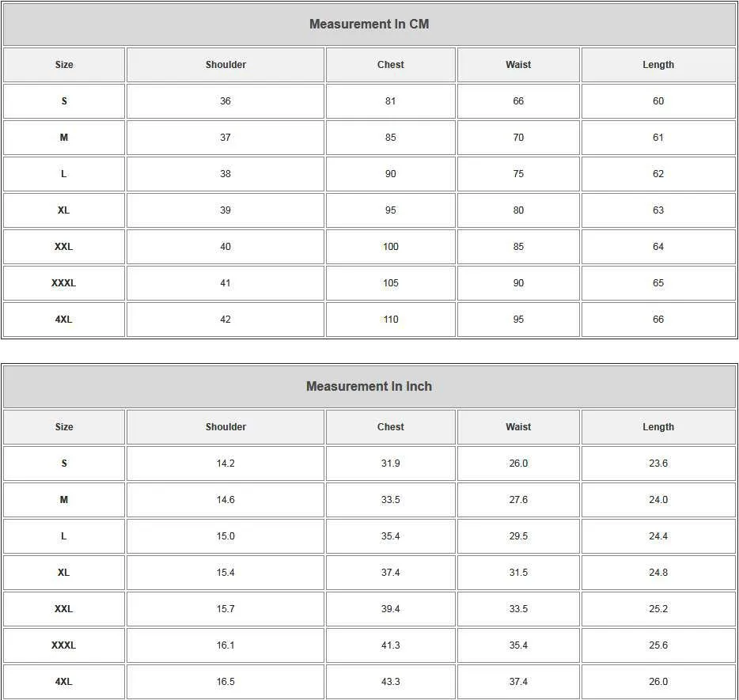Click the XXXL size label in CM table

click(64, 283)
